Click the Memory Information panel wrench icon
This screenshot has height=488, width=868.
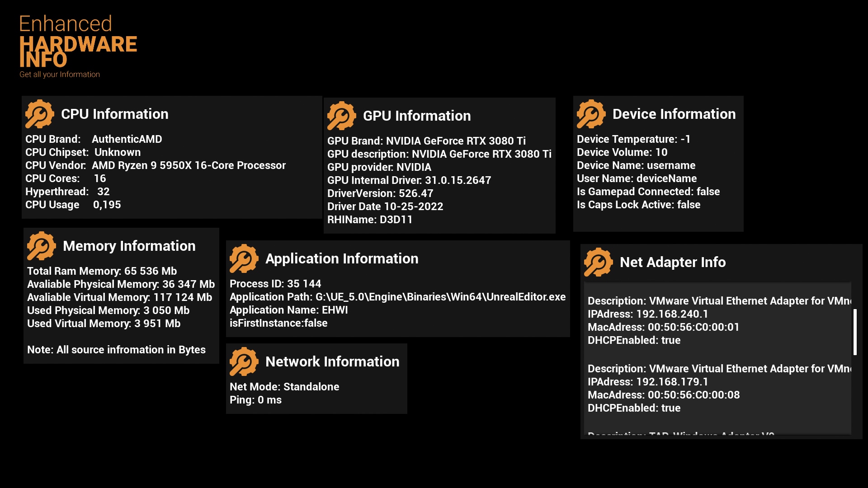pyautogui.click(x=41, y=246)
